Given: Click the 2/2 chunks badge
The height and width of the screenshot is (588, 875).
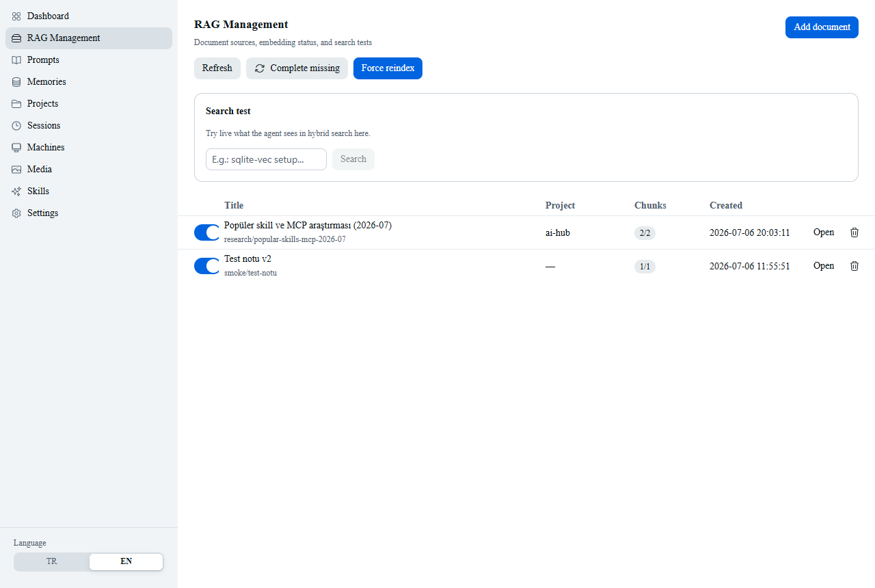Looking at the screenshot, I should [x=645, y=233].
